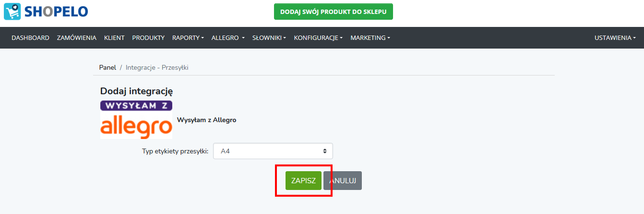Expand the KONFIGURACJE menu
This screenshot has width=644, height=214.
pos(318,38)
